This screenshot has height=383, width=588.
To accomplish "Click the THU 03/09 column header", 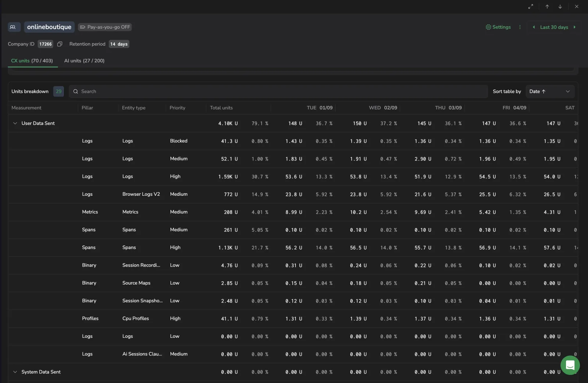I will [x=448, y=108].
